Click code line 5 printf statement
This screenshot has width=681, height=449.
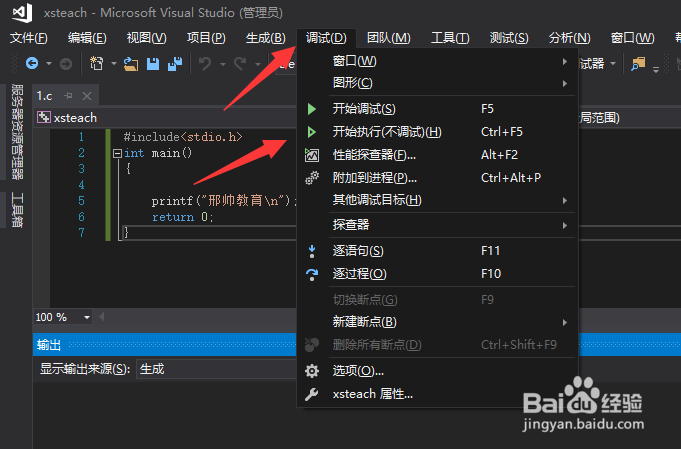225,201
